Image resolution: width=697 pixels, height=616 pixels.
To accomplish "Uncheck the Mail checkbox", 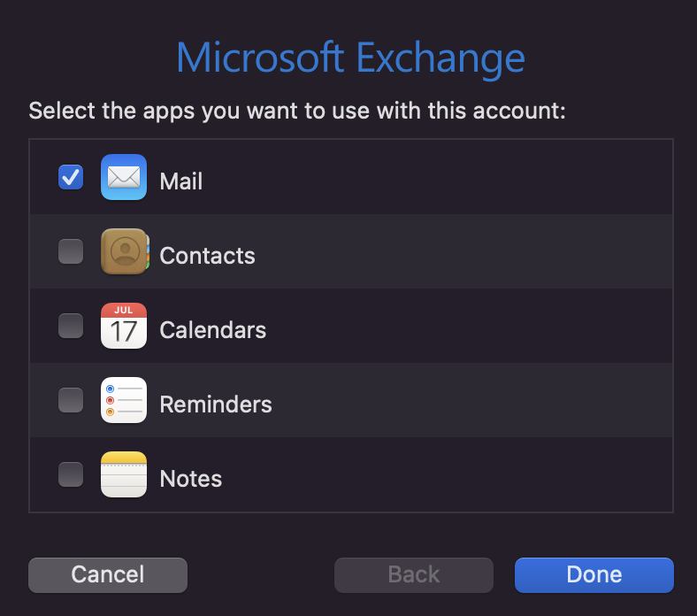I will [x=71, y=177].
